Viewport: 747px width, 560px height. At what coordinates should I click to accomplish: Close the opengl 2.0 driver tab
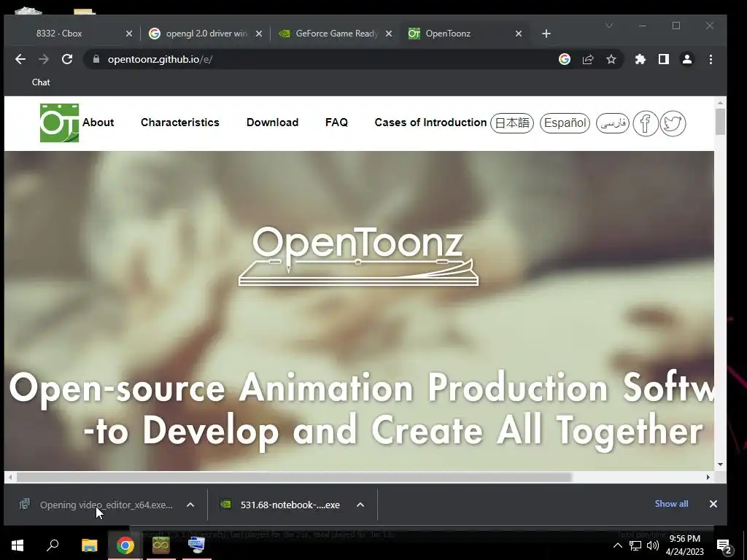259,34
